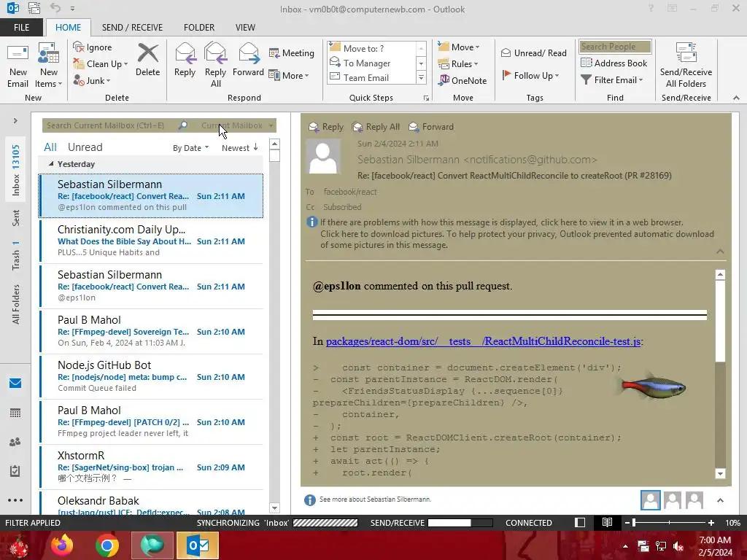This screenshot has height=560, width=747.
Task: Click Reply in the reading pane
Action: click(x=326, y=127)
